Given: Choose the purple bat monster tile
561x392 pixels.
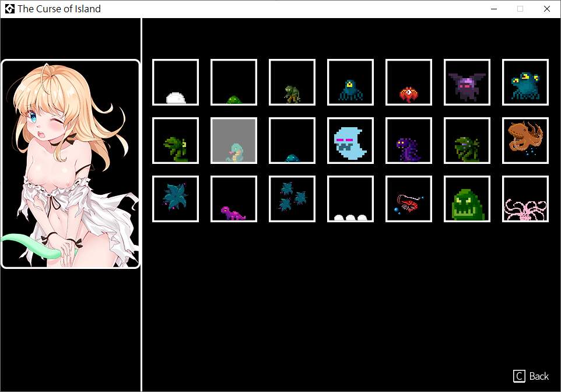Looking at the screenshot, I should point(467,82).
